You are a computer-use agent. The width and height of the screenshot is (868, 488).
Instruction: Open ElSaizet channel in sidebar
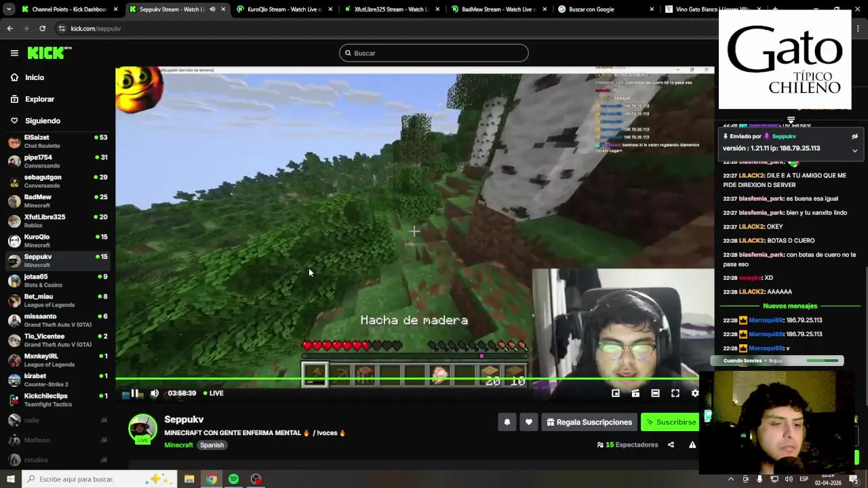(58, 141)
